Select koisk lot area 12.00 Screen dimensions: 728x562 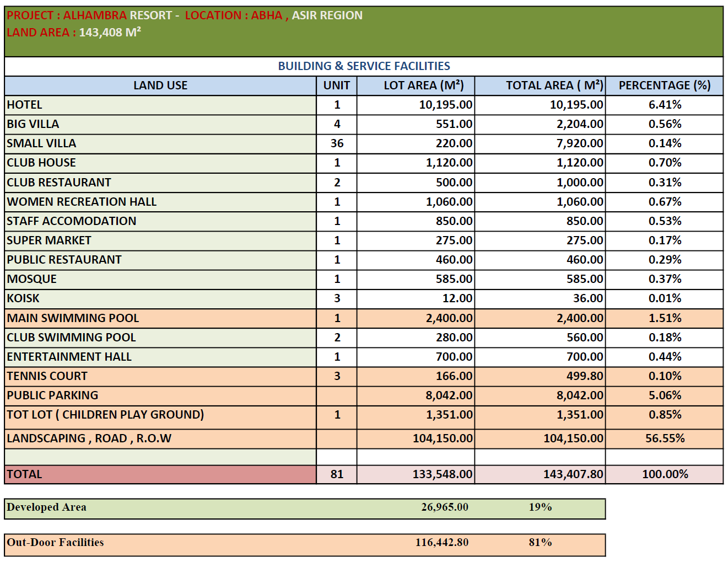[x=457, y=298]
